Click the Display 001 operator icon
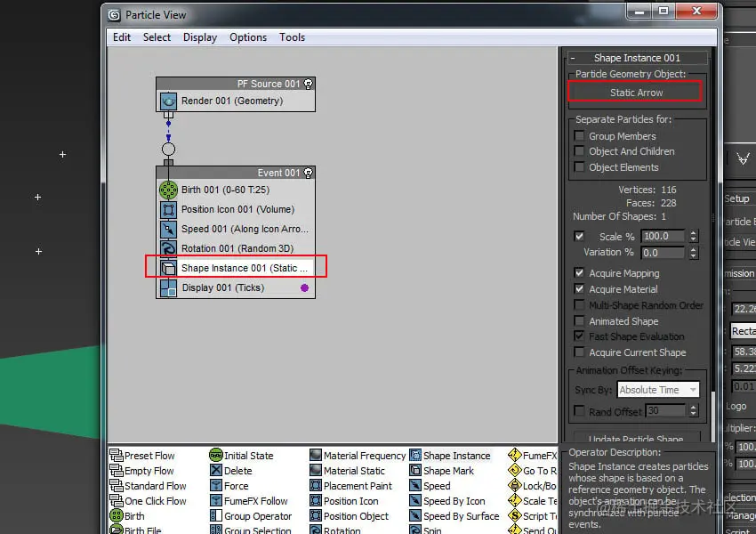 [x=168, y=288]
